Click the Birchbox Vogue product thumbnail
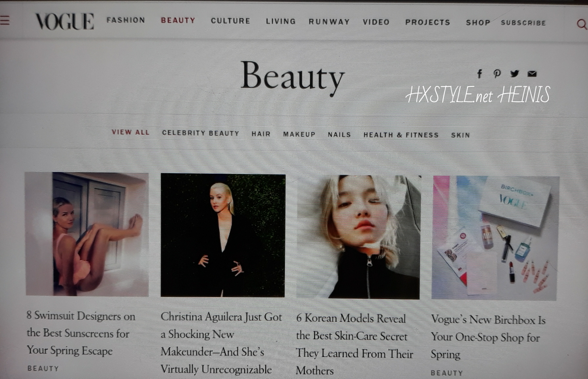This screenshot has width=588, height=379. click(495, 238)
